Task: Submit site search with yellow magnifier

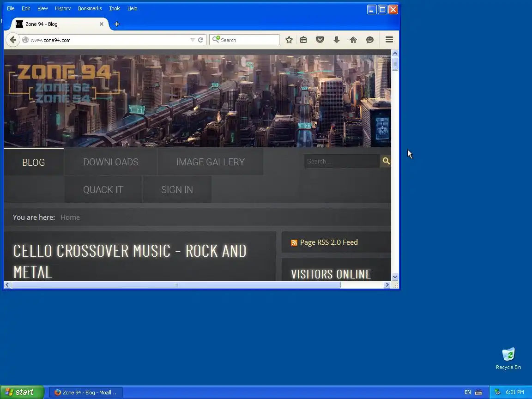Action: pyautogui.click(x=386, y=161)
